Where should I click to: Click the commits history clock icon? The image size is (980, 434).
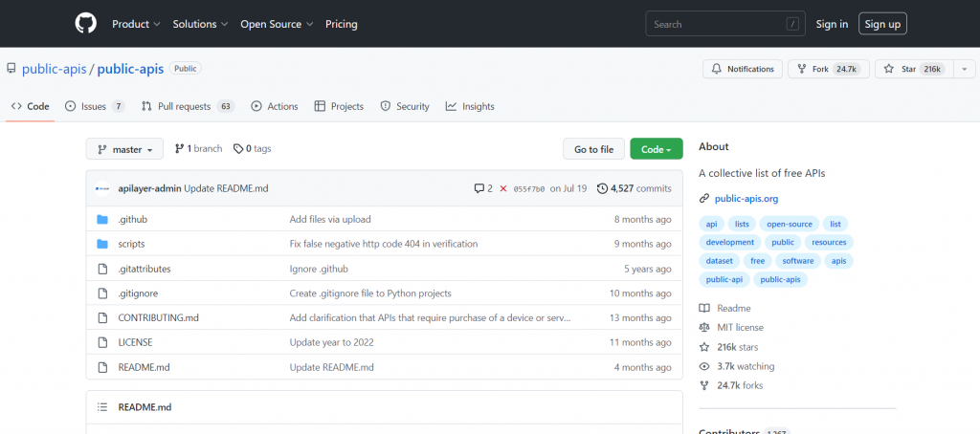point(603,188)
